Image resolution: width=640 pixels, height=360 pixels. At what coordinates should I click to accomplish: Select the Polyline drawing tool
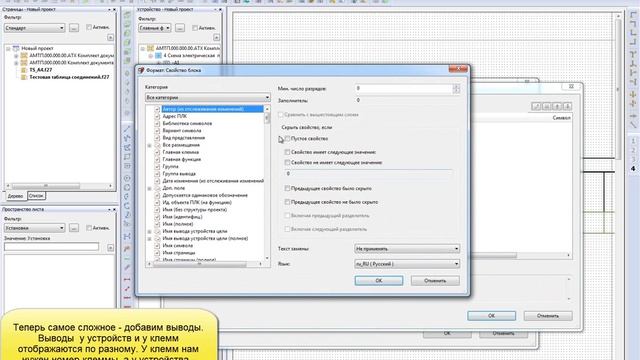[x=127, y=138]
